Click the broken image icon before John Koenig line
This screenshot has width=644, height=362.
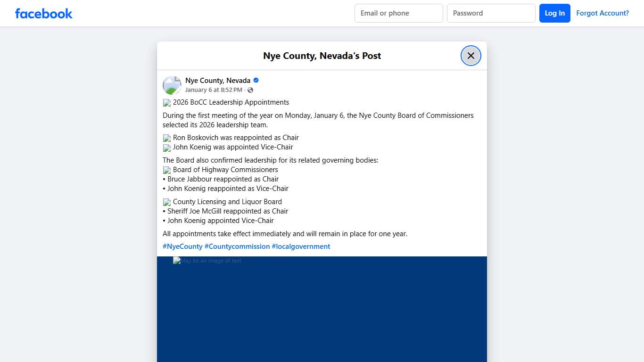pos(167,148)
